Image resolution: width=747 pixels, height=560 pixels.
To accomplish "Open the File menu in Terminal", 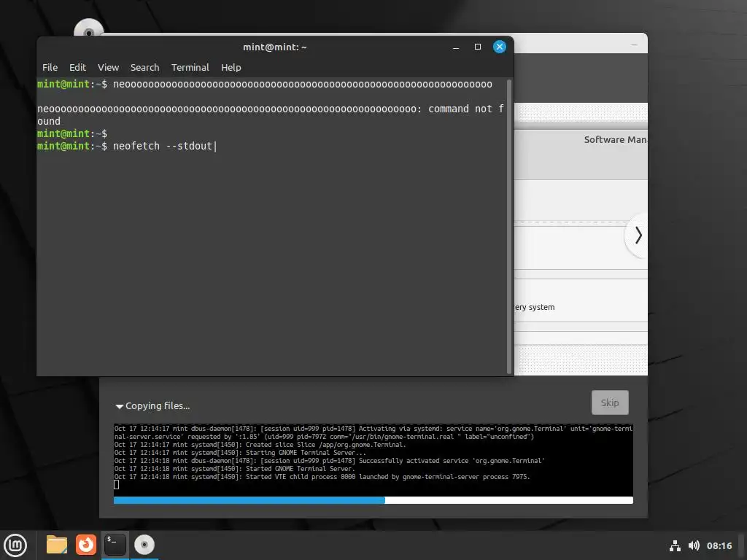I will (50, 68).
